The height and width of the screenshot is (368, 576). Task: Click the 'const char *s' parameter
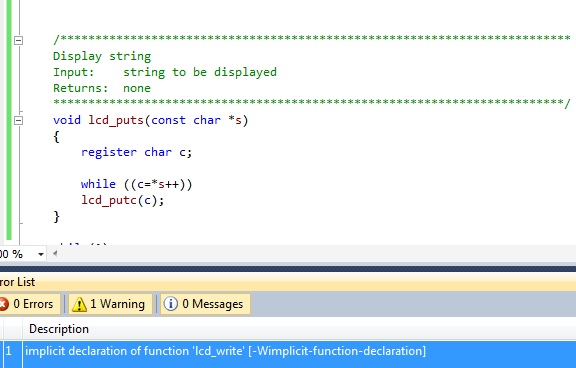197,120
